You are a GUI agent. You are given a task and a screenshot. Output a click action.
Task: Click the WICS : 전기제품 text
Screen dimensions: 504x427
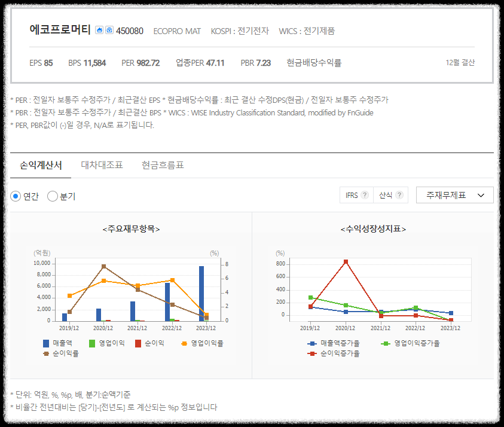pos(307,31)
